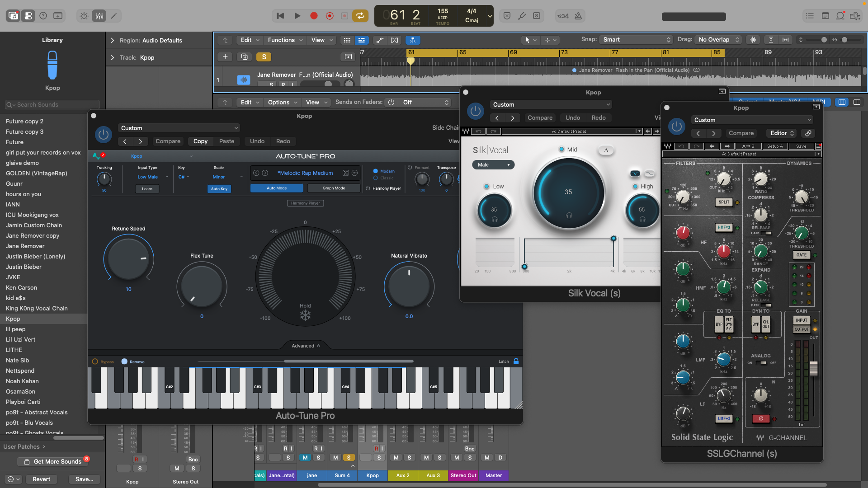
Task: Click the Auto Key button
Action: tap(219, 189)
